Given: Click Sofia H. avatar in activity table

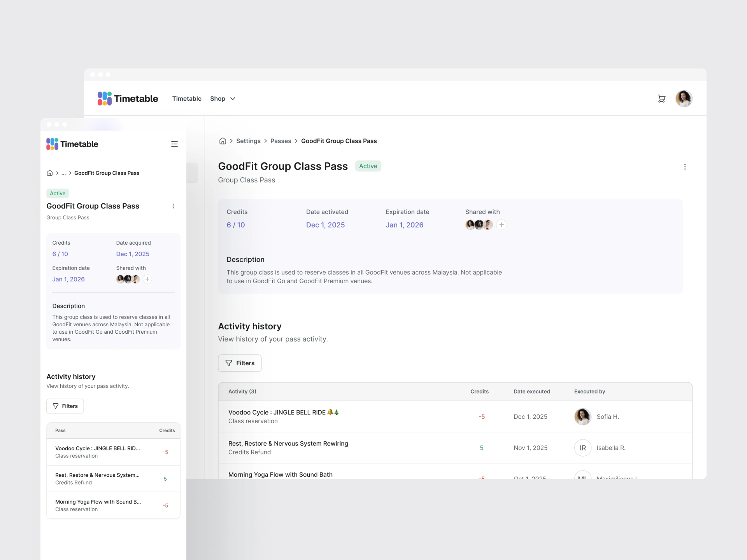Looking at the screenshot, I should (582, 416).
